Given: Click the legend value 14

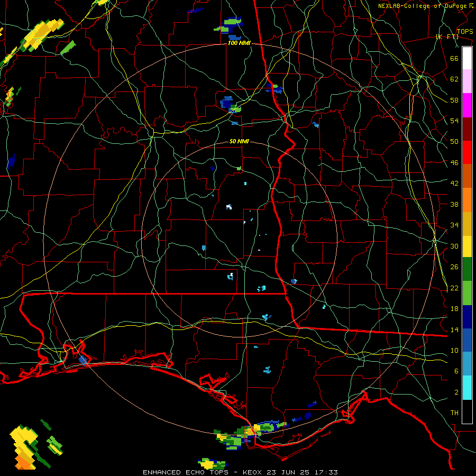Looking at the screenshot, I should (x=454, y=329).
